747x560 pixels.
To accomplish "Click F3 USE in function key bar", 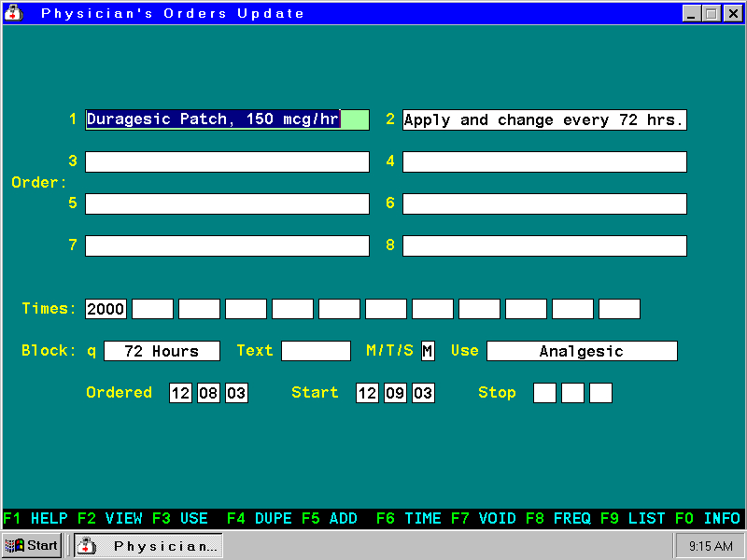I will [x=180, y=518].
